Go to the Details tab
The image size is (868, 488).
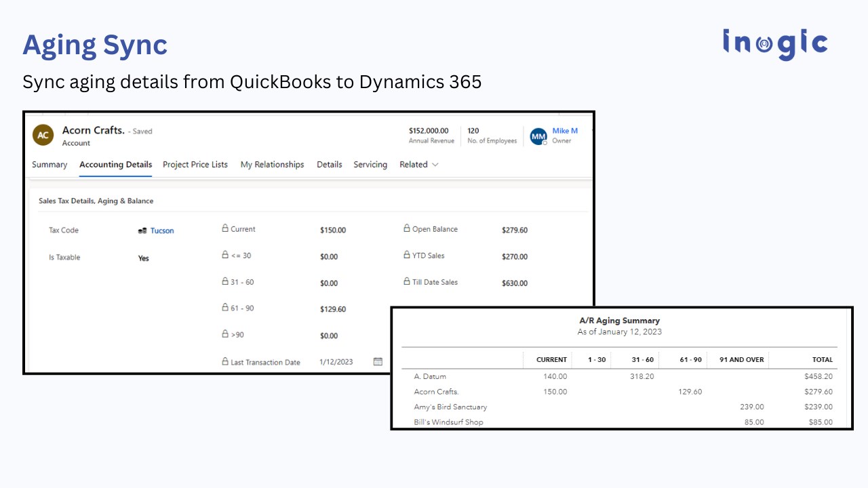(330, 165)
